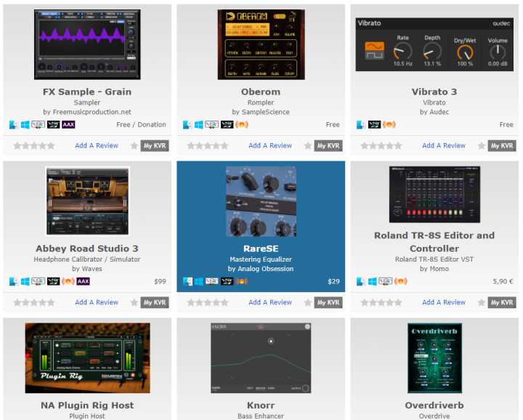
Task: Click the Windows icon under Abbey Road Studio 3
Action: click(25, 281)
